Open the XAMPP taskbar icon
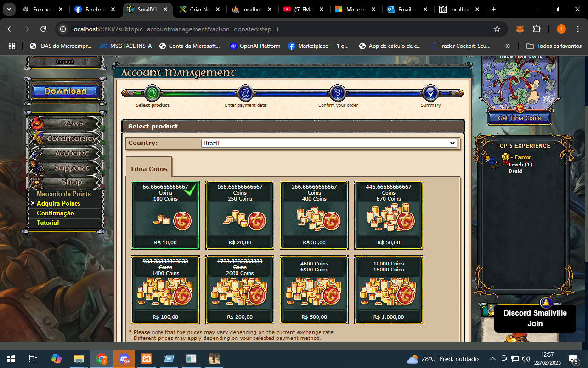Viewport: 588px width, 368px height. tap(147, 359)
